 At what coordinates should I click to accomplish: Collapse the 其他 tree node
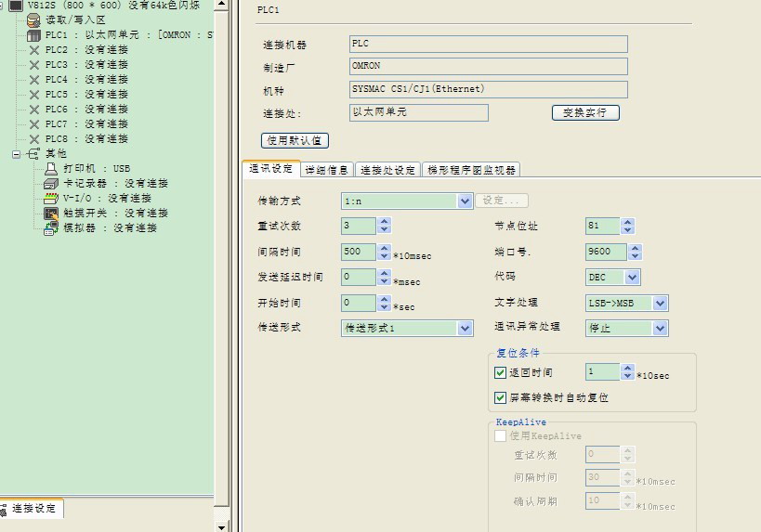[x=17, y=154]
